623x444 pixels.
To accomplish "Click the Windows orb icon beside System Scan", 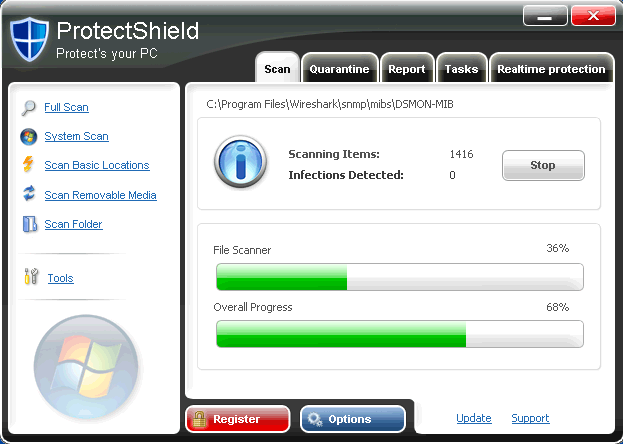I will (28, 137).
